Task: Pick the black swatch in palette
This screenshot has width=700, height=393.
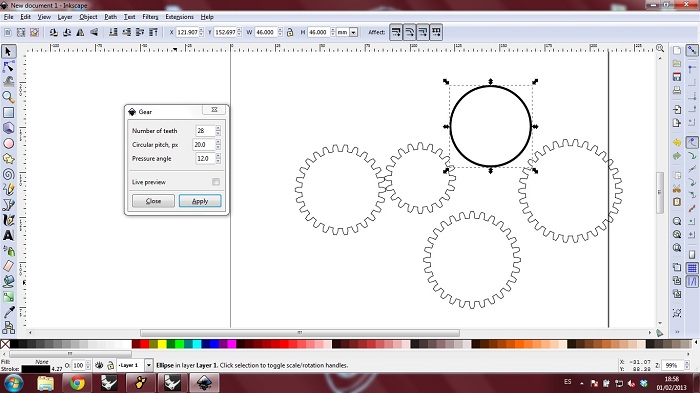Action: [14, 343]
